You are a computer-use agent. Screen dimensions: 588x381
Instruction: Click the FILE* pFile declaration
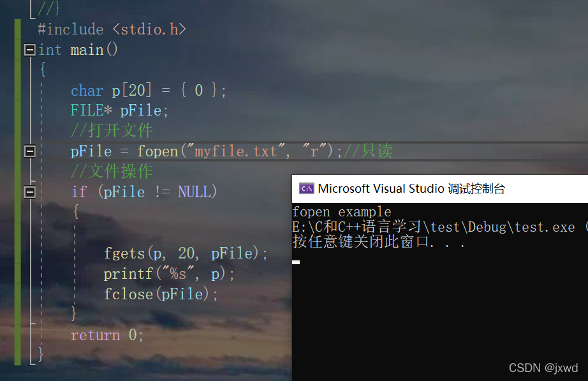pos(120,110)
